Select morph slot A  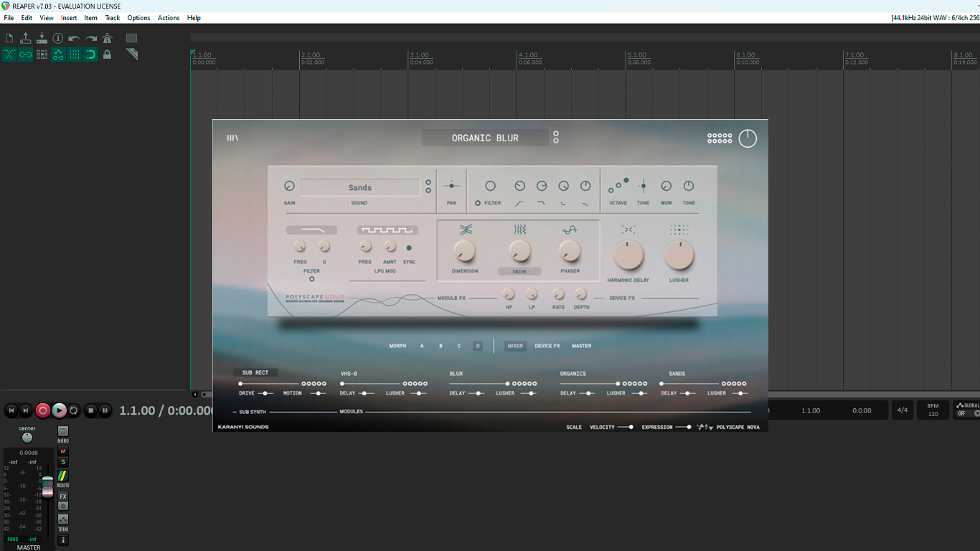point(422,346)
